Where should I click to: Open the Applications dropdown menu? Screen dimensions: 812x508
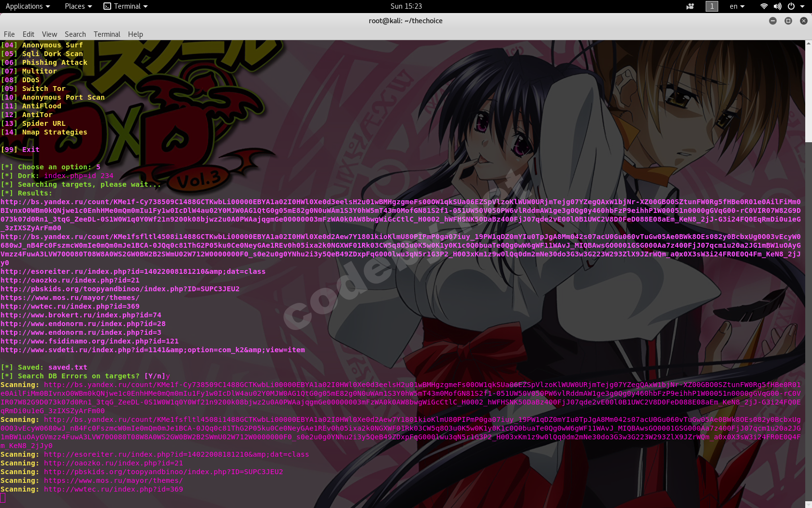coord(28,6)
